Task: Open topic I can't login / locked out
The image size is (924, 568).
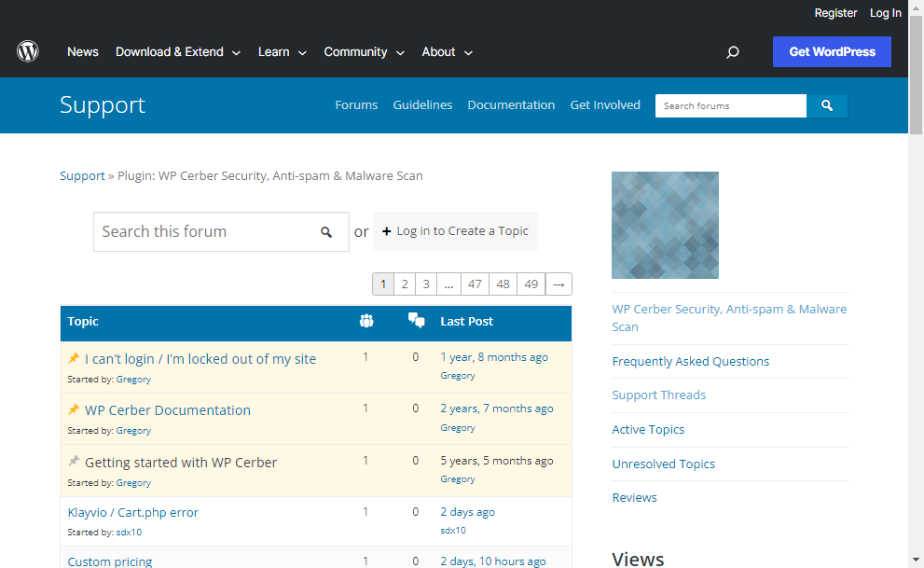Action: pyautogui.click(x=200, y=359)
